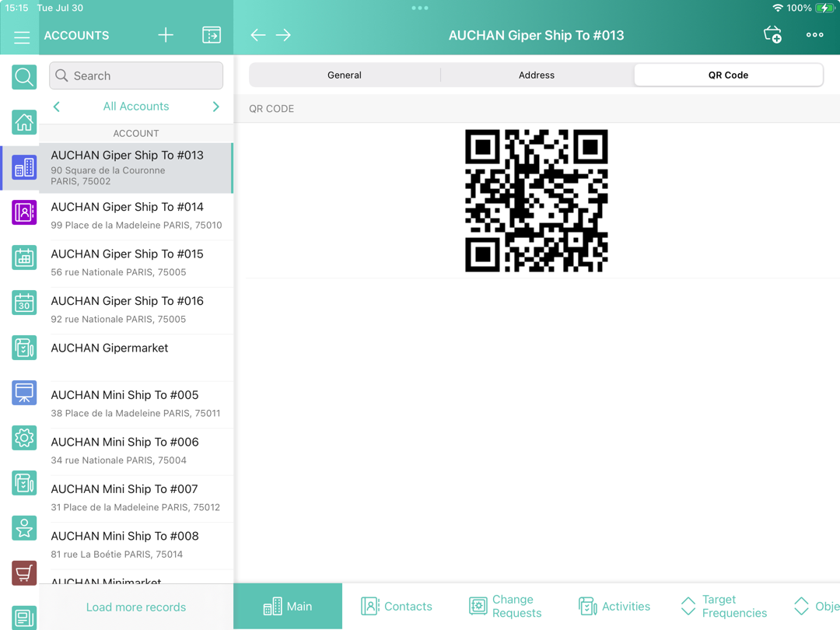Click inside the Search input field
This screenshot has height=630, width=840.
click(136, 75)
